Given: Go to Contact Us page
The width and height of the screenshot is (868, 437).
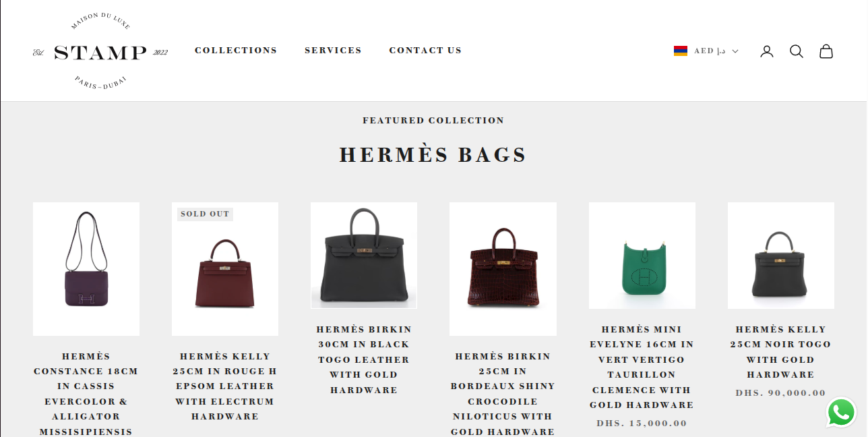Looking at the screenshot, I should point(425,51).
